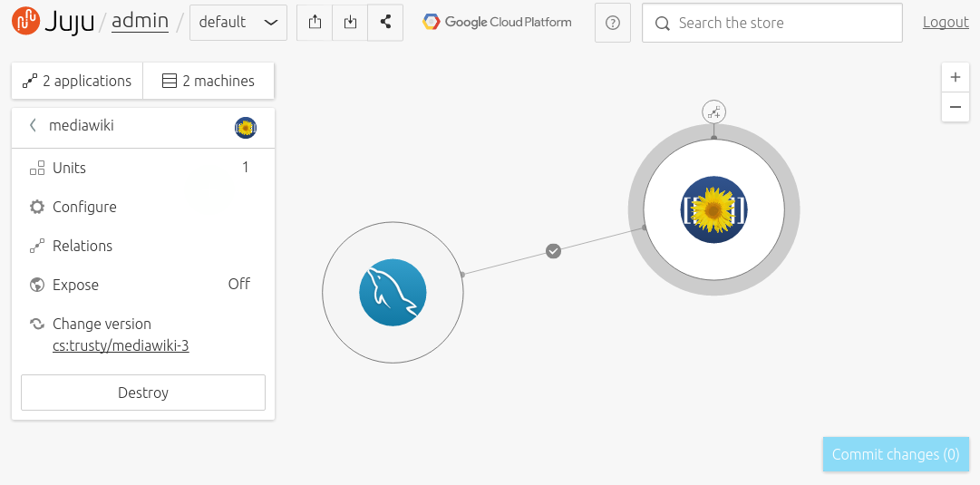980x485 pixels.
Task: Go back using the mediawiki chevron
Action: coord(34,126)
